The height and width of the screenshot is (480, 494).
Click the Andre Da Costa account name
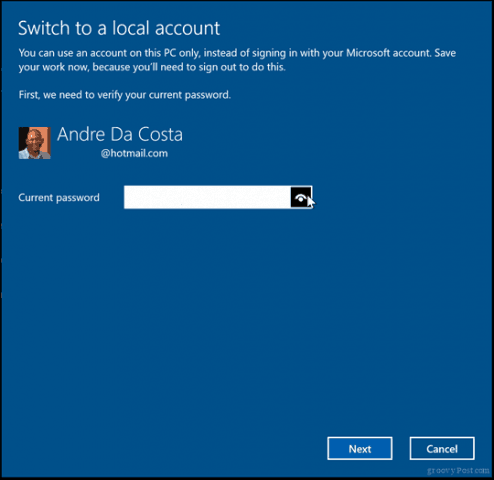click(120, 134)
